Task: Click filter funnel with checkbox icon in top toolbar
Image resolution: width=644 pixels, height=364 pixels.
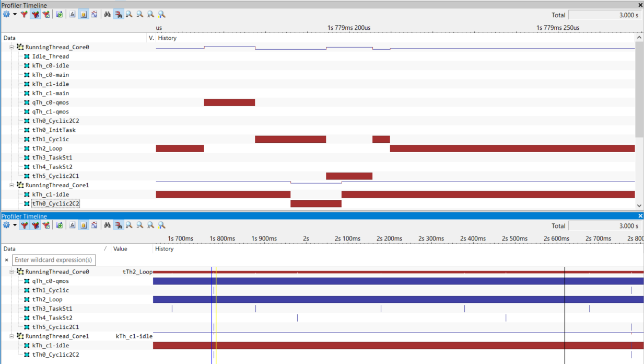Action: (46, 15)
